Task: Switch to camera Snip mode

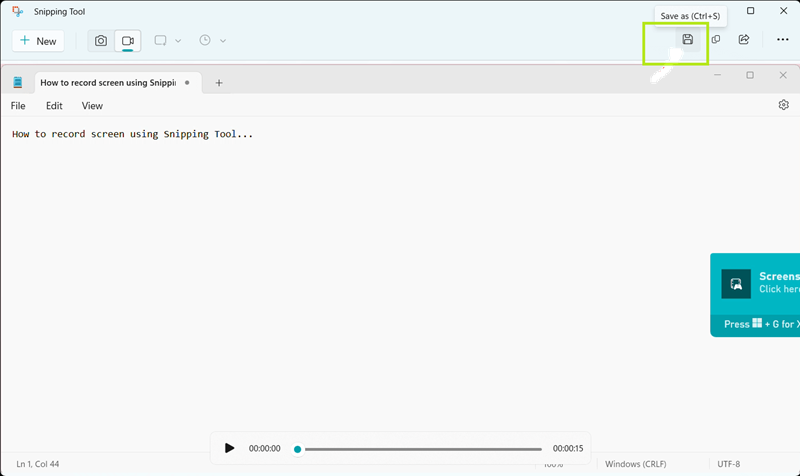Action: (x=101, y=41)
